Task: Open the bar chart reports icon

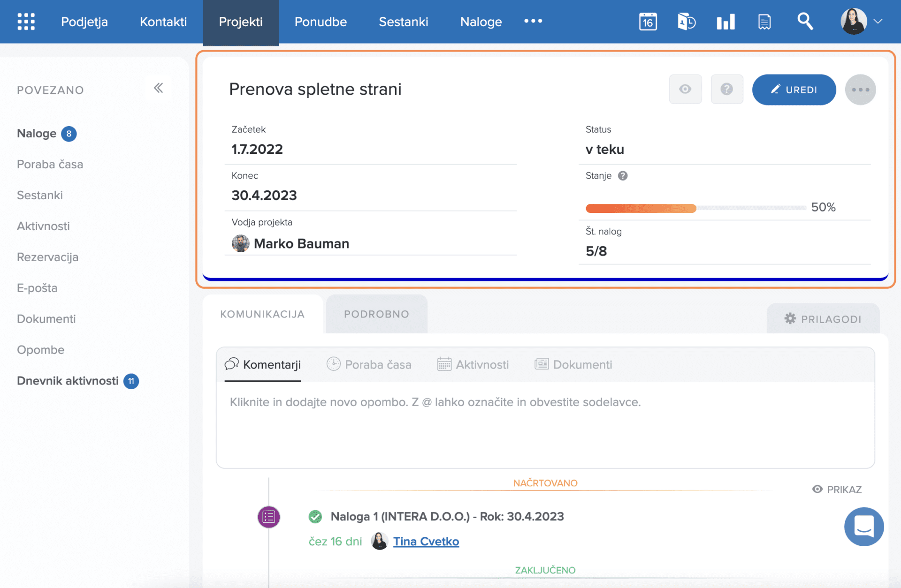Action: (x=725, y=22)
